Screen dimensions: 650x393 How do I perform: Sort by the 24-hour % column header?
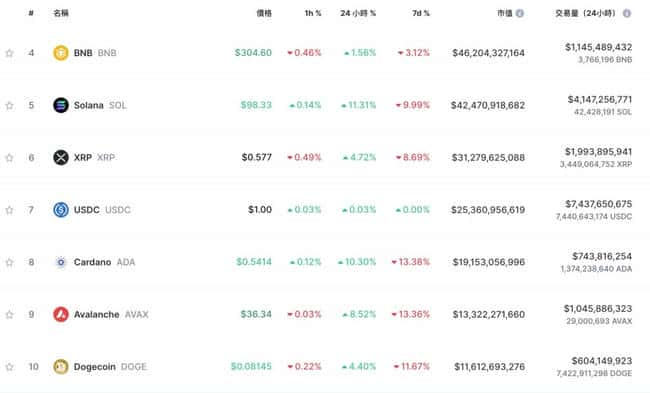coord(358,13)
